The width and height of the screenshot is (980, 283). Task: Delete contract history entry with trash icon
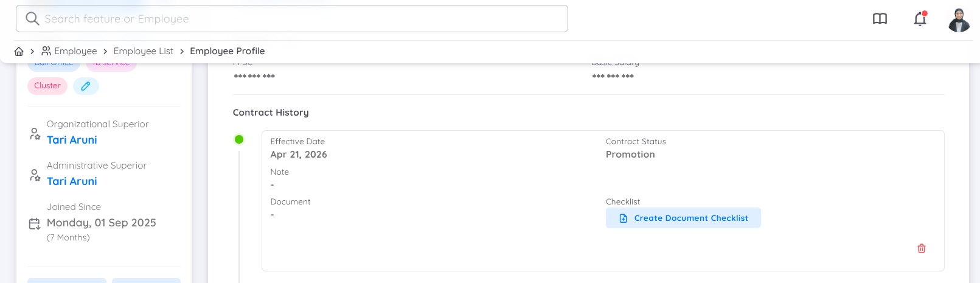(922, 248)
